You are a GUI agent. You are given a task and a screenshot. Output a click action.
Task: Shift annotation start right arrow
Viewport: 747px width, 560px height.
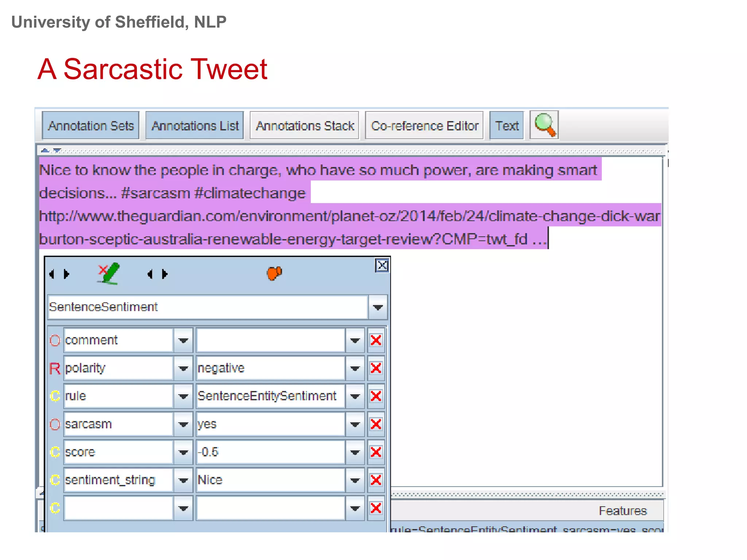pyautogui.click(x=66, y=274)
